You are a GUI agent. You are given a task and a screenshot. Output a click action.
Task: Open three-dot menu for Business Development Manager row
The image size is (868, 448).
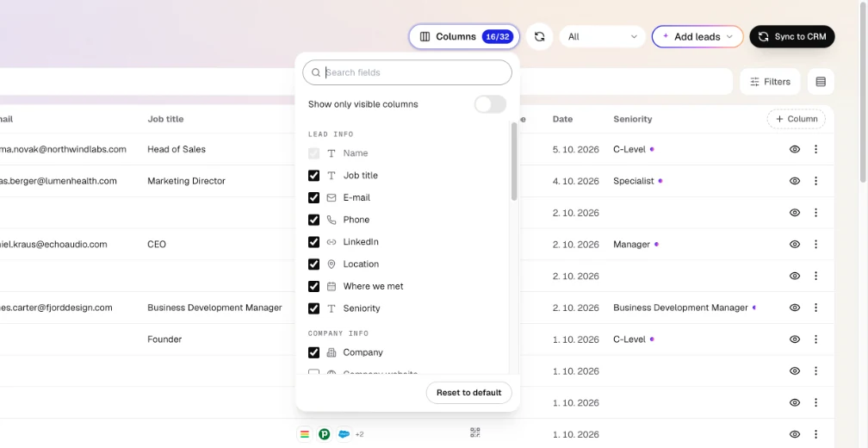[x=815, y=308]
